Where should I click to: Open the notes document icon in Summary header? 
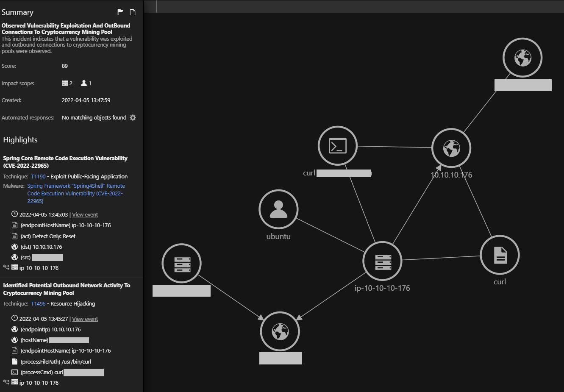[x=133, y=12]
